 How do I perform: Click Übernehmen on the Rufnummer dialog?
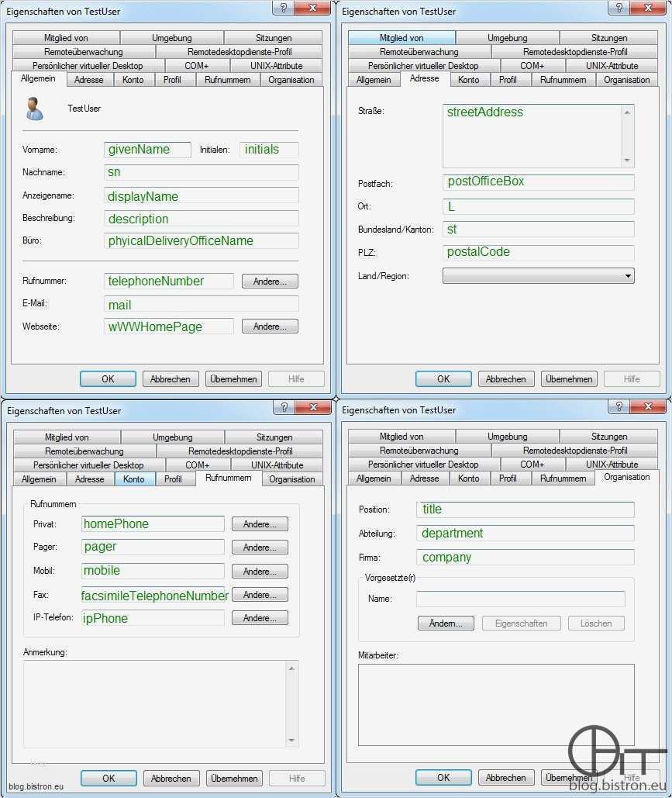coord(233,778)
